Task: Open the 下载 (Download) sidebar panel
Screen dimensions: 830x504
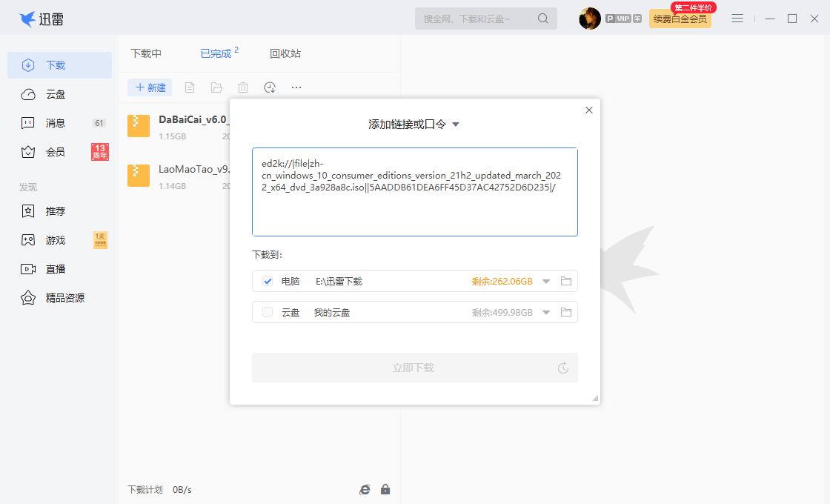Action: point(59,64)
